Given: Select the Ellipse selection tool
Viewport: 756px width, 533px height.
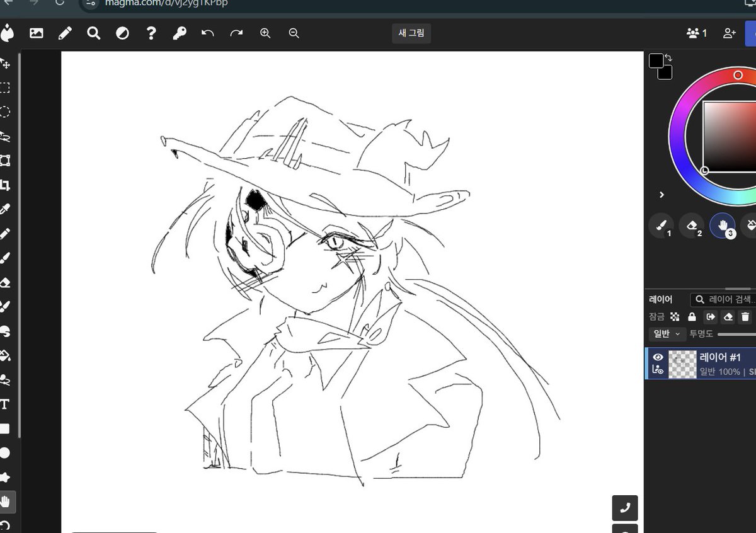Looking at the screenshot, I should [4, 112].
